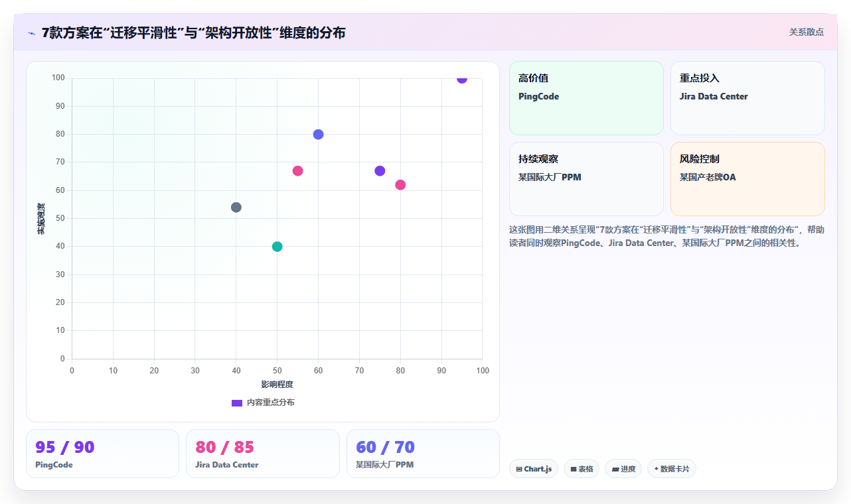
Task: Click the 实施难度 y-axis title
Action: 41,219
